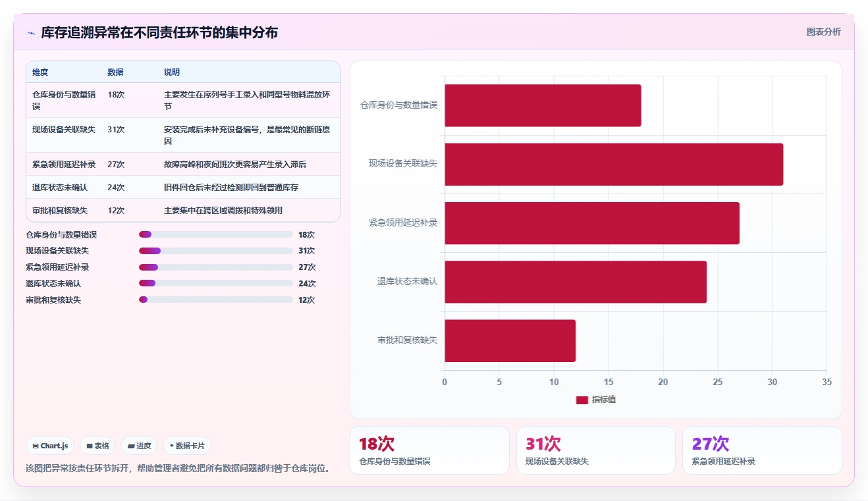Screen dimensions: 868x501
Task: Click the 现场设备关联缺失 progress bar
Action: click(216, 251)
